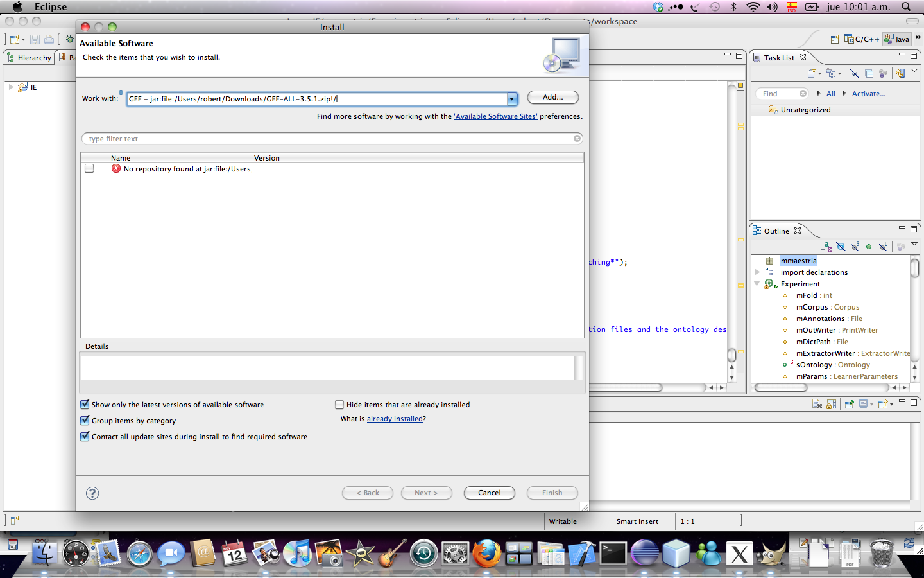Open Firefox from the Dock
This screenshot has width=924, height=578.
(487, 553)
